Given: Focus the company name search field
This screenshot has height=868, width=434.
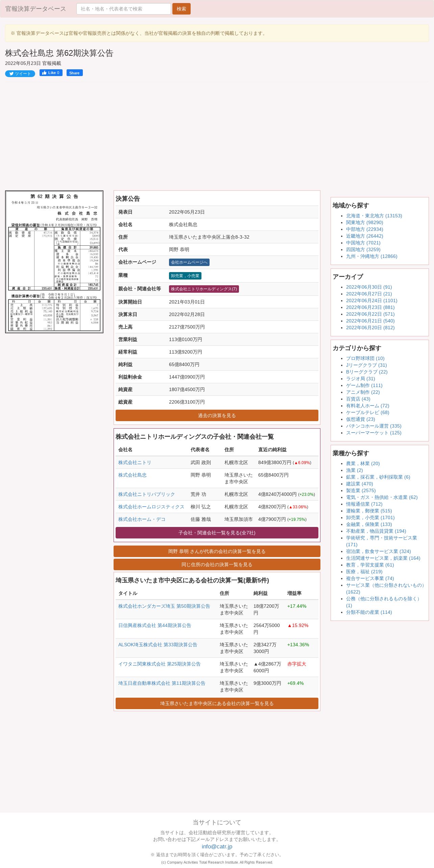Looking at the screenshot, I should tap(123, 9).
